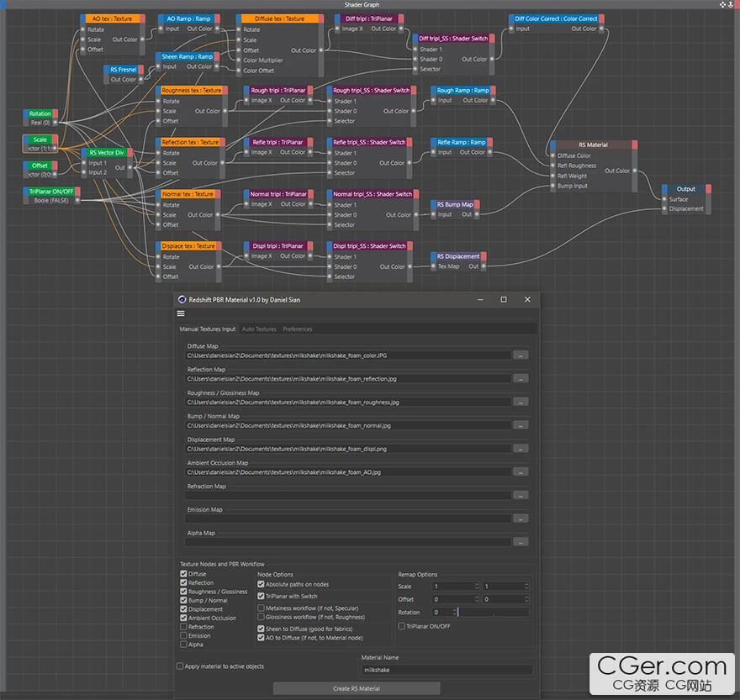Image resolution: width=740 pixels, height=700 pixels.
Task: Browse for the Reflection Map file
Action: coord(520,379)
